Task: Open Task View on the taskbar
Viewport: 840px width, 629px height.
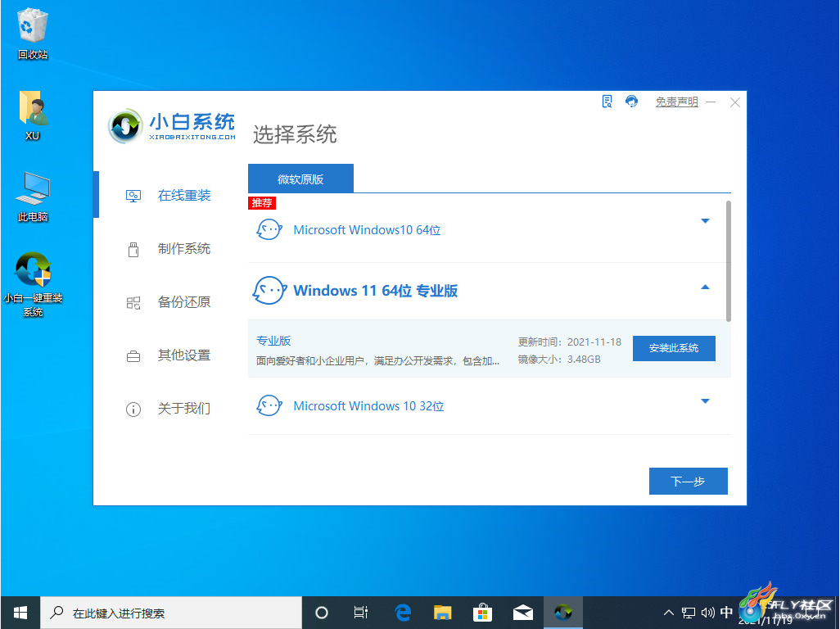Action: [x=361, y=613]
